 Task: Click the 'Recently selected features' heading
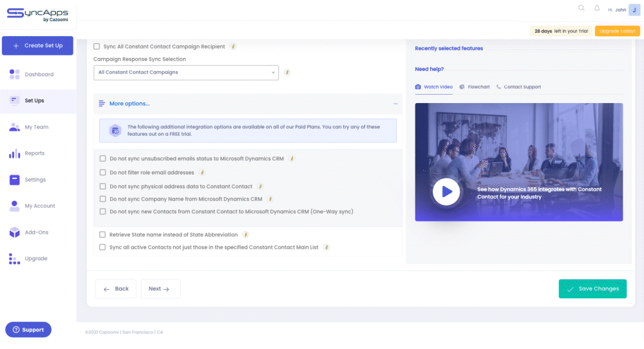449,48
